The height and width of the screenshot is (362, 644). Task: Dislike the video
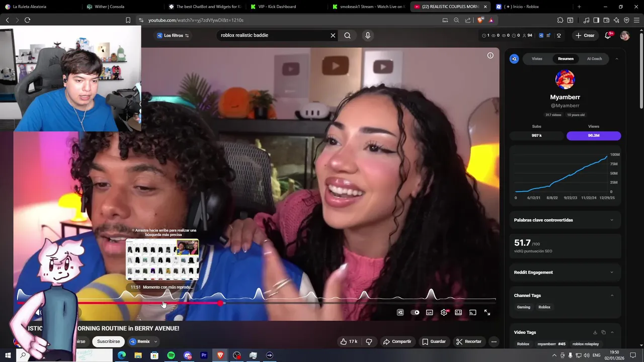coord(369,341)
